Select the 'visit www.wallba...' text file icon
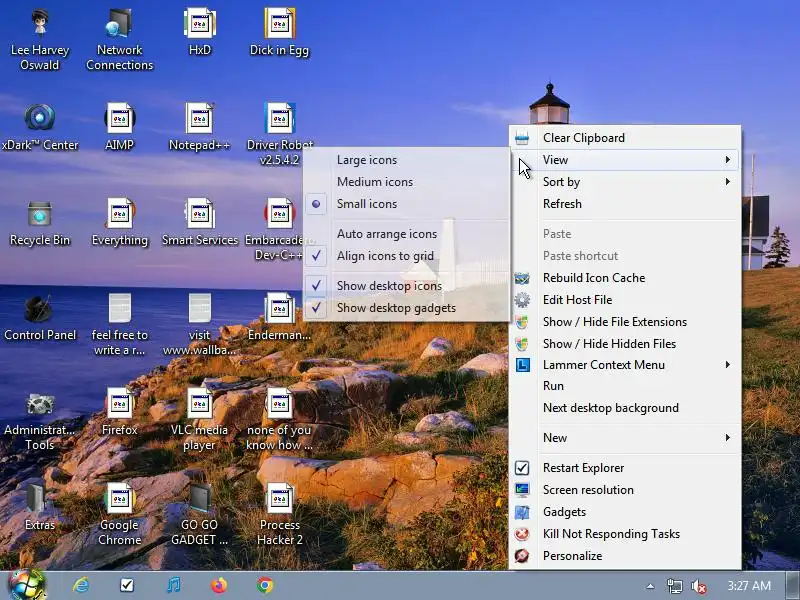 point(199,324)
